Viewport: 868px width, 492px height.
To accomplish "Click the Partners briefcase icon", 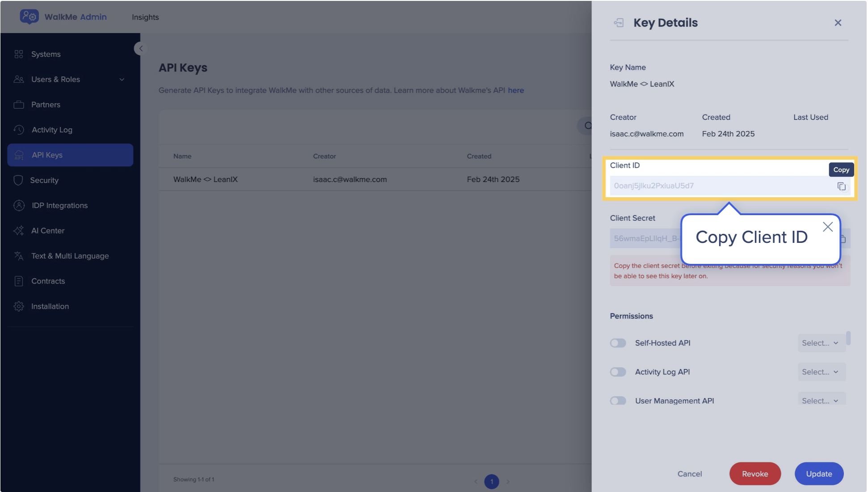I will (19, 105).
